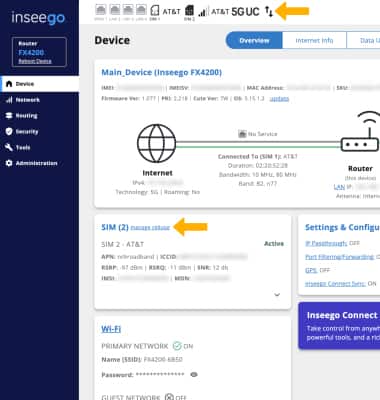This screenshot has width=380, height=400.
Task: Click the Administration gear icon
Action: [9, 163]
